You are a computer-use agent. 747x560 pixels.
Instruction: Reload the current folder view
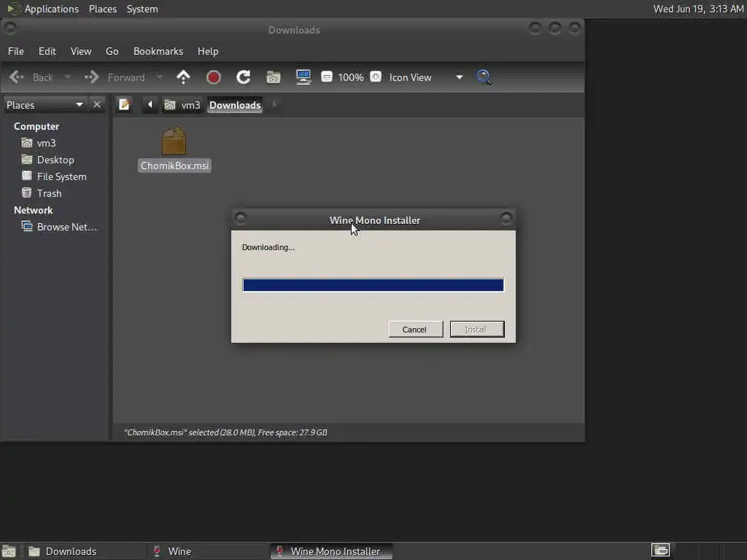click(x=244, y=77)
